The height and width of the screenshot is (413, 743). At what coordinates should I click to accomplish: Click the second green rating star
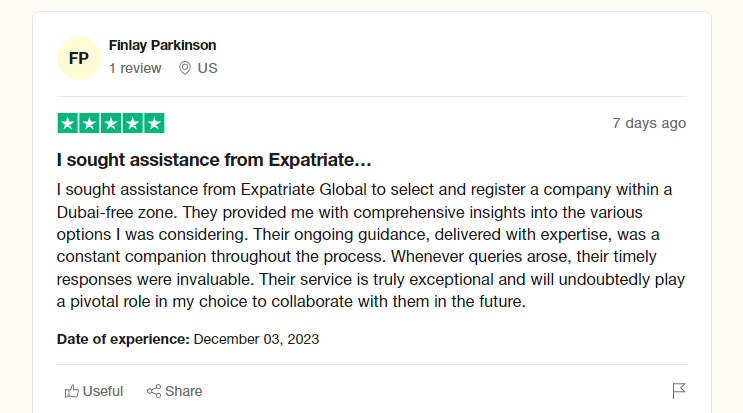click(x=89, y=123)
